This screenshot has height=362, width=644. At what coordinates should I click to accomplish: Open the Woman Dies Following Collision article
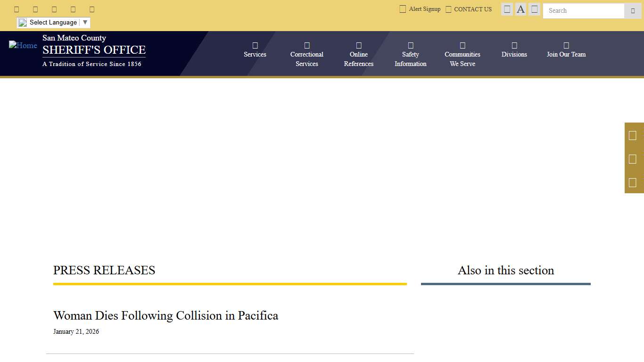[x=165, y=315]
